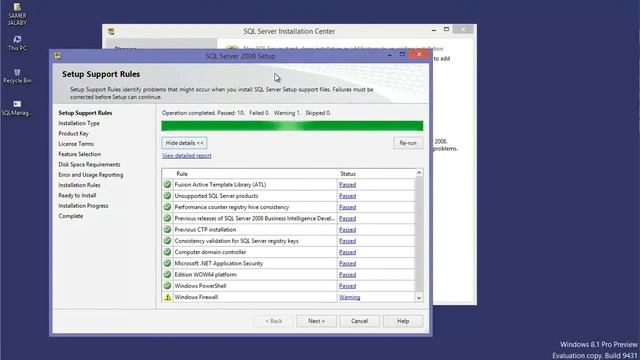Select Installation Type step in sidebar

click(79, 123)
